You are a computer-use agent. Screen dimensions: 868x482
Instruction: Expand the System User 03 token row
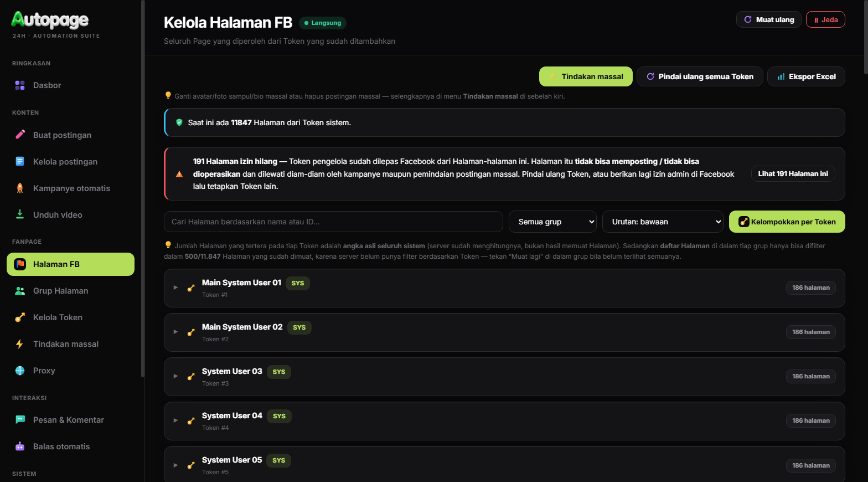[x=504, y=377]
